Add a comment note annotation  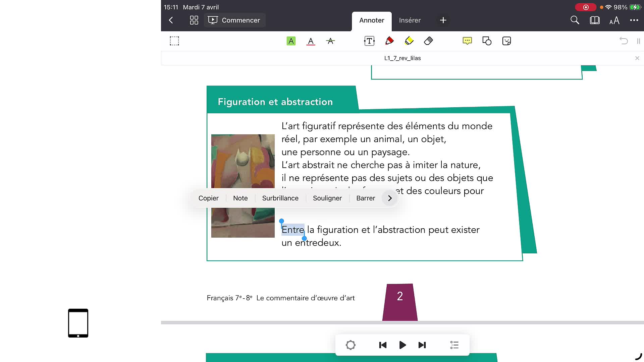[467, 41]
